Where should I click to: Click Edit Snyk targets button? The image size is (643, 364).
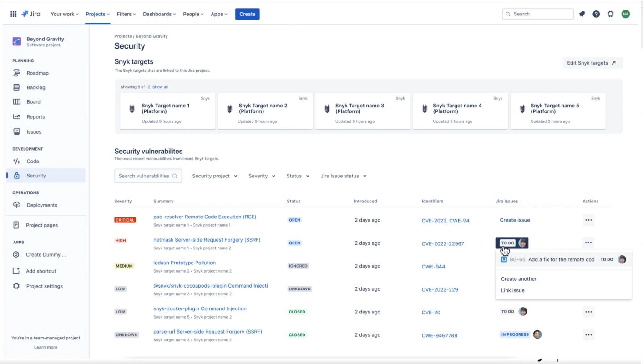pyautogui.click(x=592, y=63)
